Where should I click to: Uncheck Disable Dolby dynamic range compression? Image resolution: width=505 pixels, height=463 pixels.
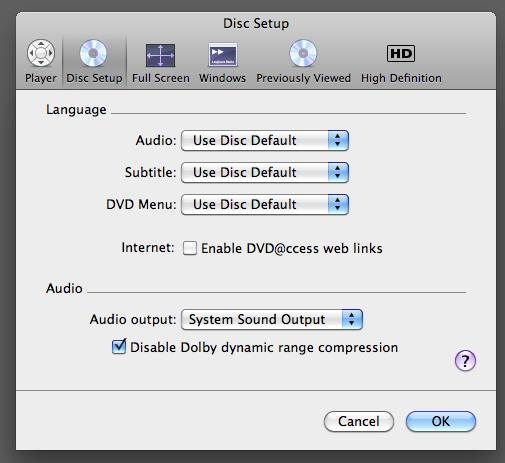119,347
